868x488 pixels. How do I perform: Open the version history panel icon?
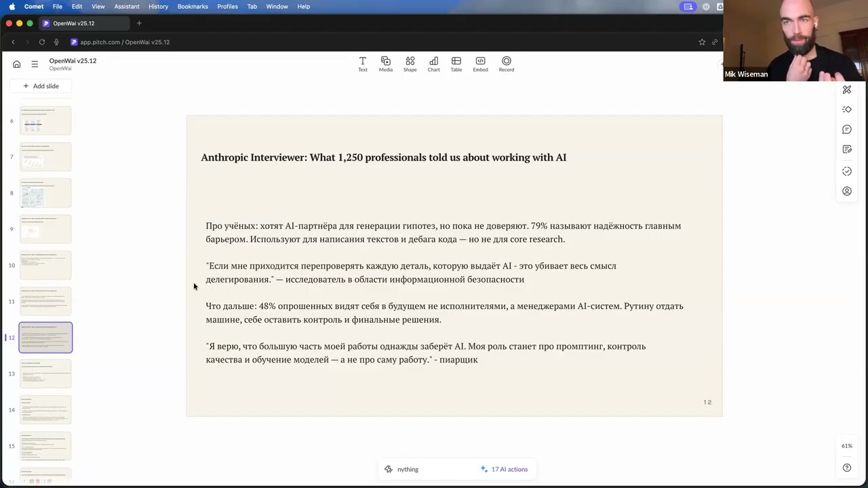(847, 171)
